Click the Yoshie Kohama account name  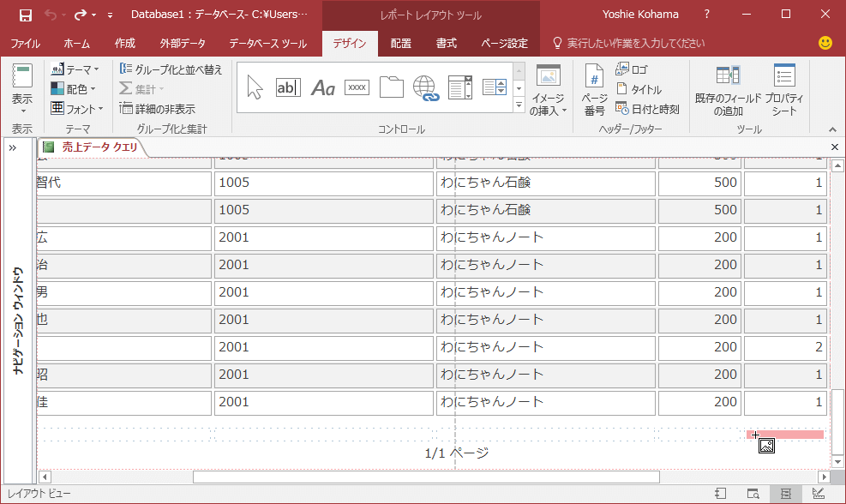(640, 15)
